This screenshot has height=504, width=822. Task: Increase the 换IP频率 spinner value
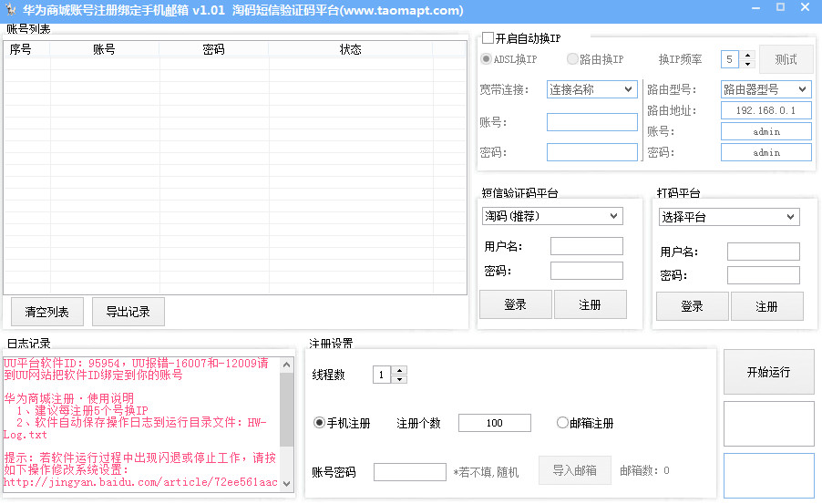pos(747,55)
